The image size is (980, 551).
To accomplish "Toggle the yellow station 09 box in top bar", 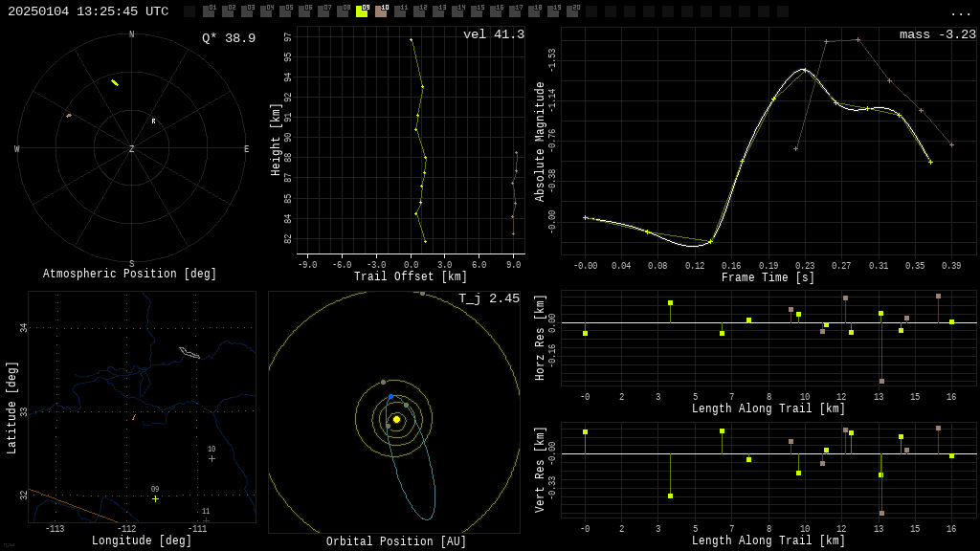I will [362, 11].
